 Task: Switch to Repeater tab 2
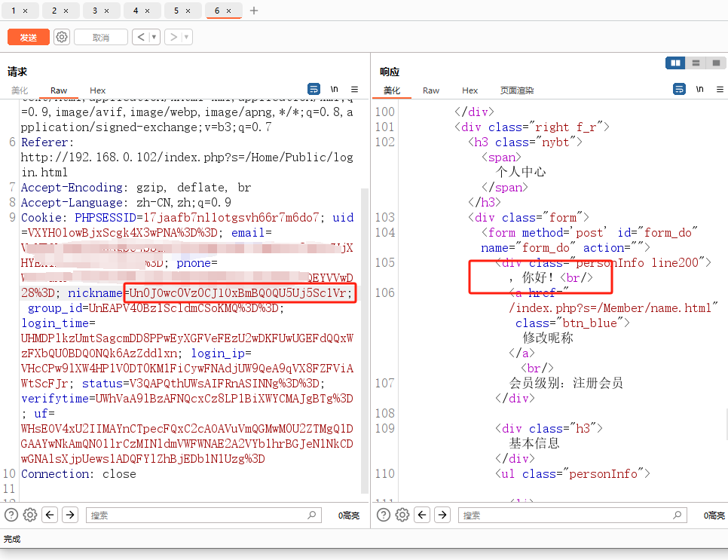pyautogui.click(x=54, y=11)
